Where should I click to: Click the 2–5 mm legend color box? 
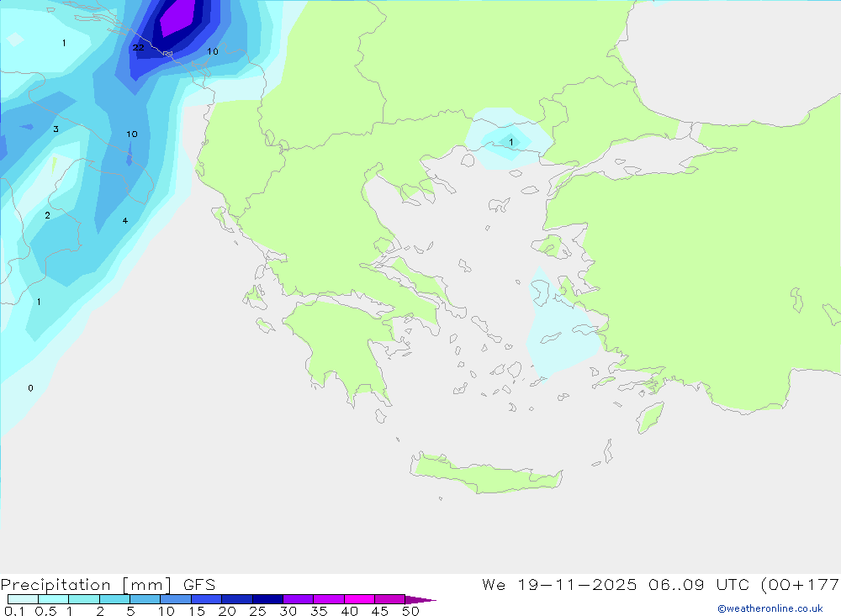[x=114, y=599]
